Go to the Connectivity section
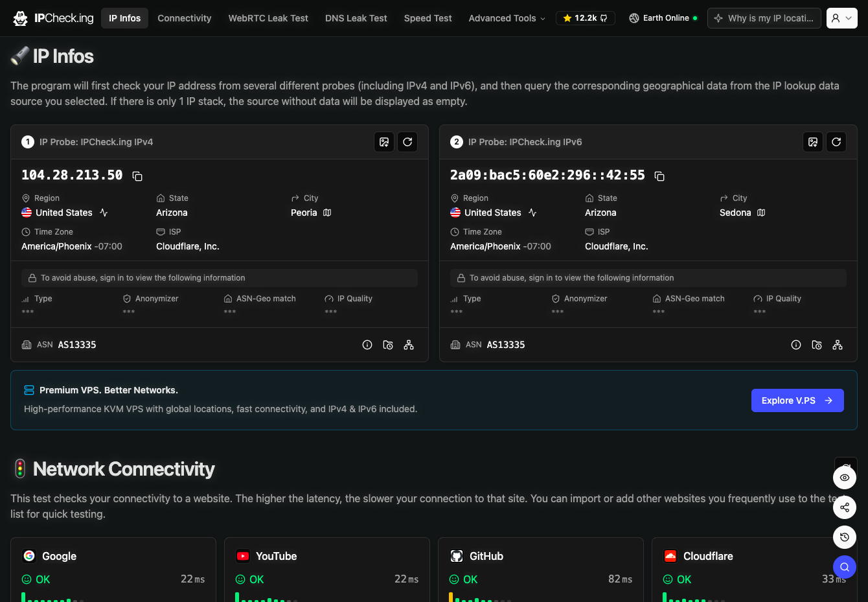Viewport: 868px width, 602px height. point(185,18)
